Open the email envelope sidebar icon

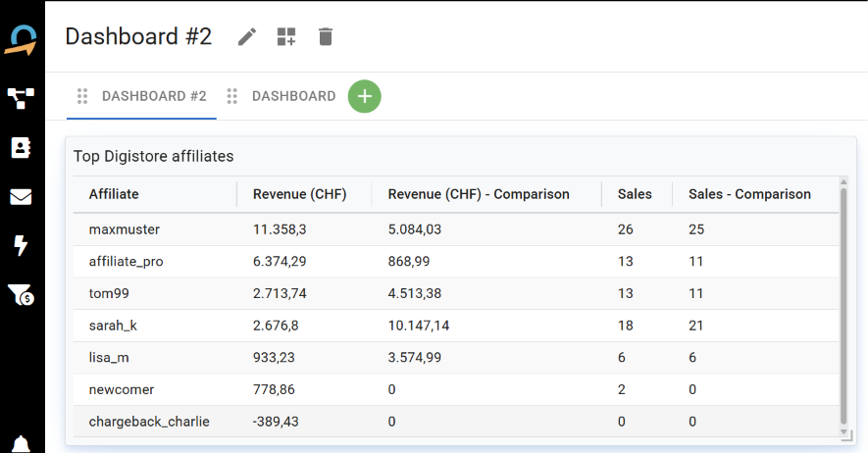click(21, 197)
